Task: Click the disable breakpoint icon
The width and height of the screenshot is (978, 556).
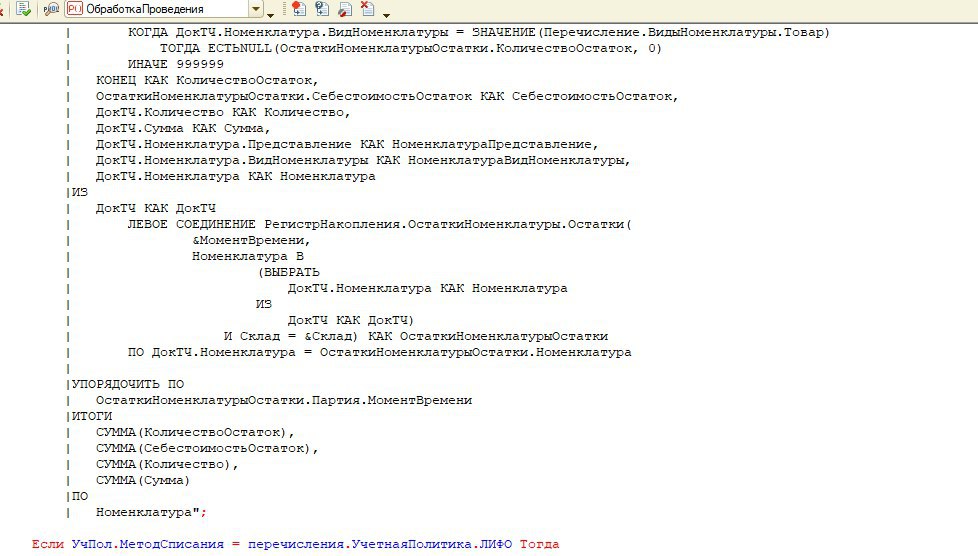Action: pyautogui.click(x=345, y=9)
